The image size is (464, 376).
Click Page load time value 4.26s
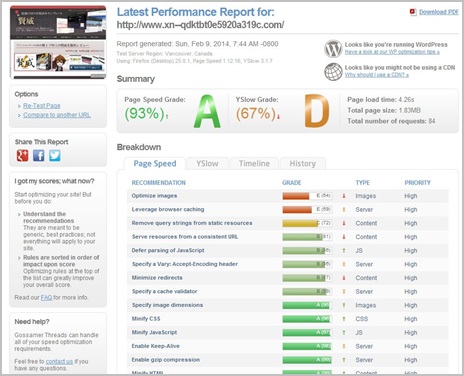(x=406, y=100)
